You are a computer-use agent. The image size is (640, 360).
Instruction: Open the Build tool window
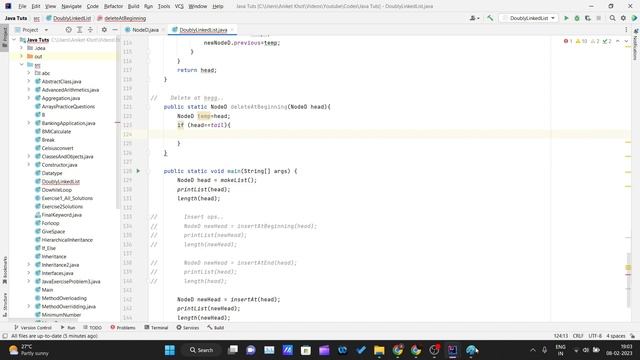[215, 328]
